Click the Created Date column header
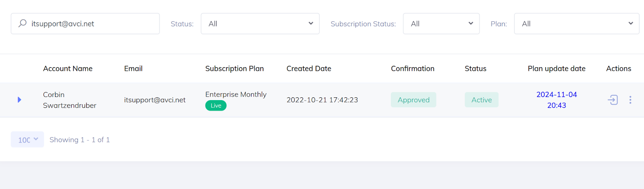The width and height of the screenshot is (644, 189). [309, 69]
